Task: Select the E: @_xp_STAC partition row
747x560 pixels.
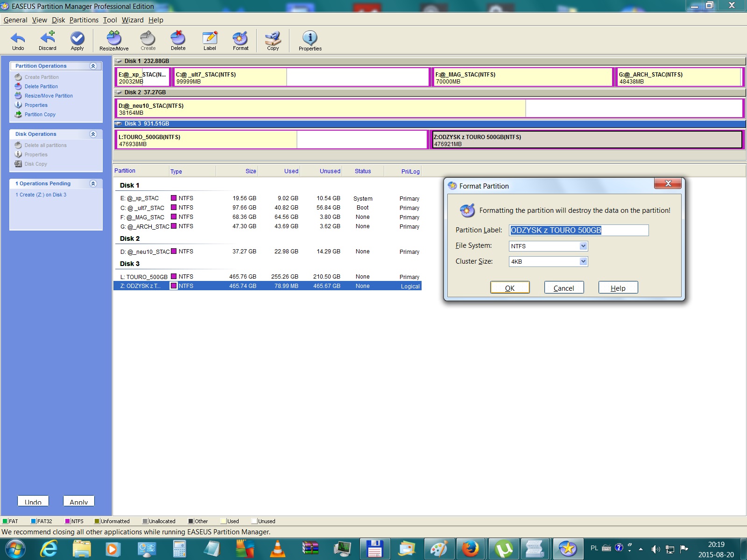Action: (267, 198)
